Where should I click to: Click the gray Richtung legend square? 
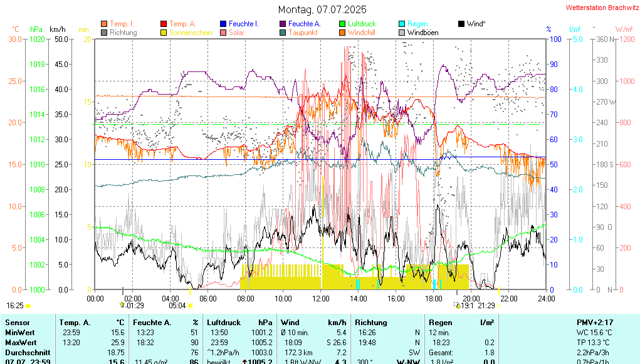104,33
